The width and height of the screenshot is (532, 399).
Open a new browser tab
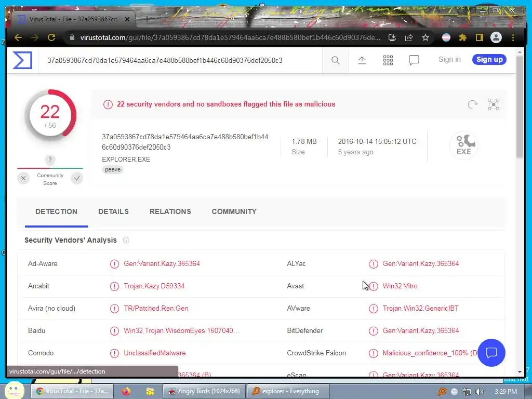[147, 19]
